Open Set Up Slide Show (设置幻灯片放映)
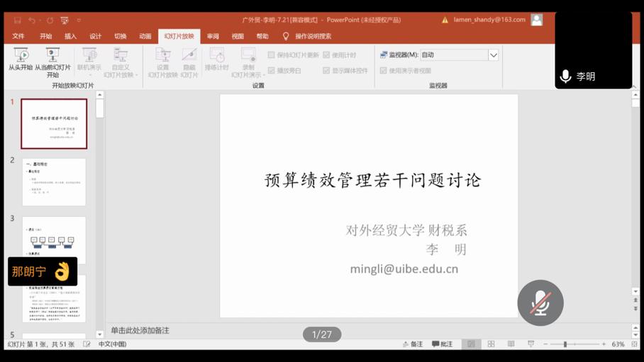This screenshot has width=644, height=362. pyautogui.click(x=162, y=62)
